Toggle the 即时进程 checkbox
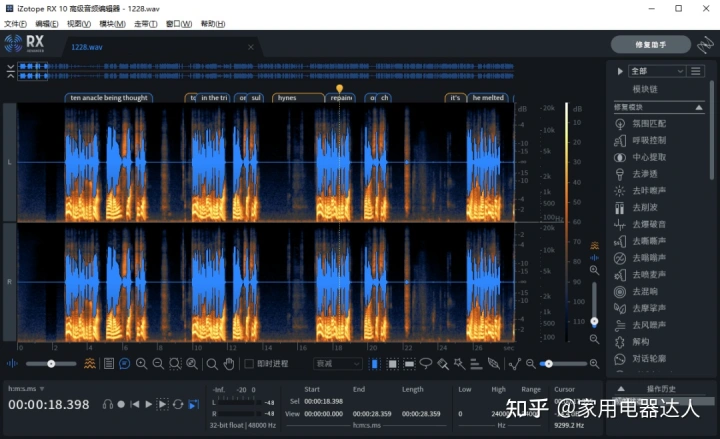 (x=249, y=364)
